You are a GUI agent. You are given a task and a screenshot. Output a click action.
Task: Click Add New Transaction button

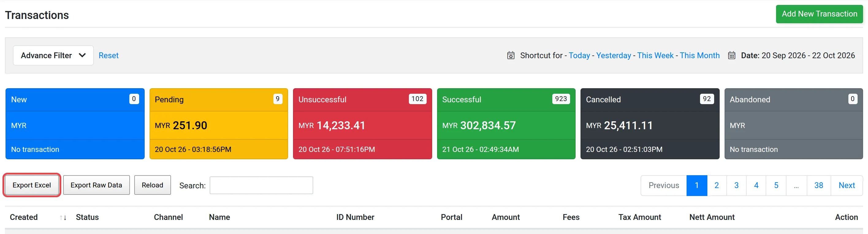(820, 14)
